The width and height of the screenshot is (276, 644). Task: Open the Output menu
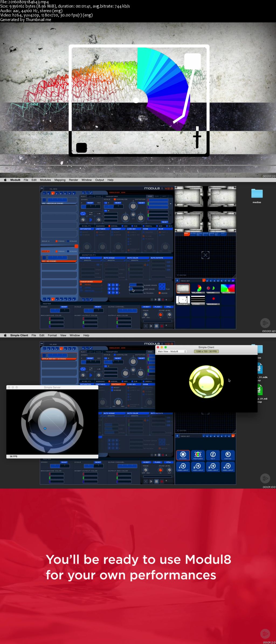(99, 180)
